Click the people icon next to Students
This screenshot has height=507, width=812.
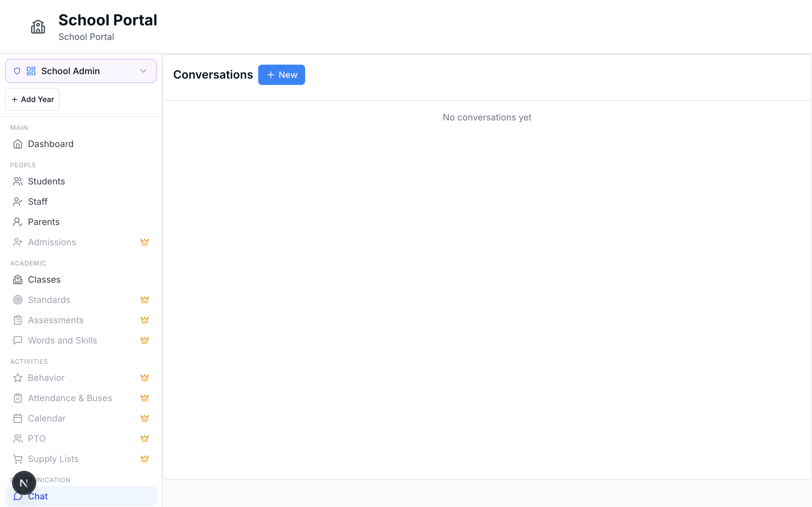click(x=18, y=181)
